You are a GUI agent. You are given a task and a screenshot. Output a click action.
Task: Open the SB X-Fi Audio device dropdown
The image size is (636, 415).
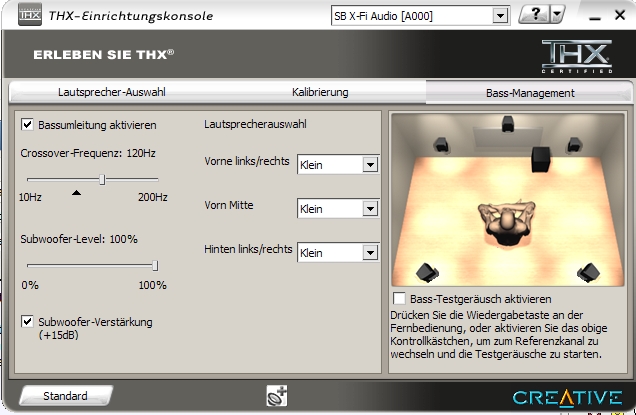pyautogui.click(x=420, y=16)
